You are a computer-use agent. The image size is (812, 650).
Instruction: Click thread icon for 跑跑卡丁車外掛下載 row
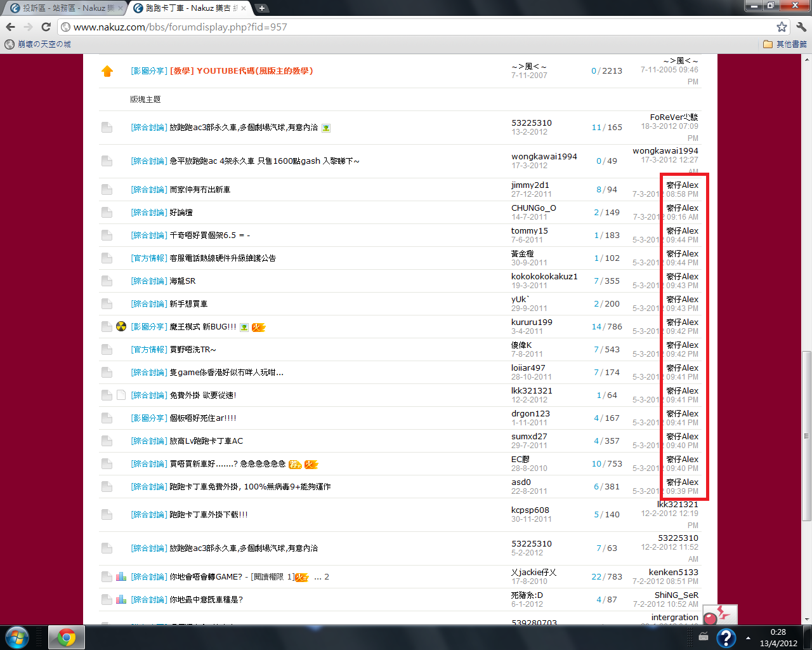pyautogui.click(x=107, y=515)
